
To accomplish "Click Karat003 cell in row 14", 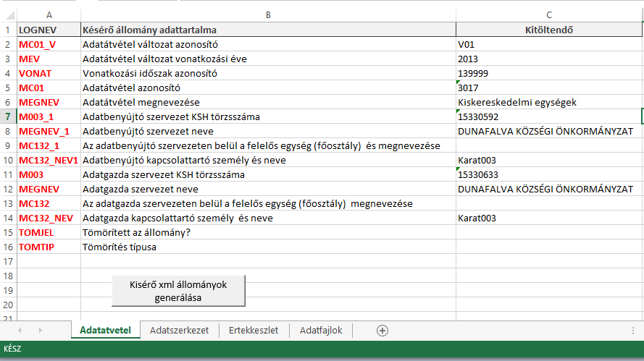I will pyautogui.click(x=548, y=218).
